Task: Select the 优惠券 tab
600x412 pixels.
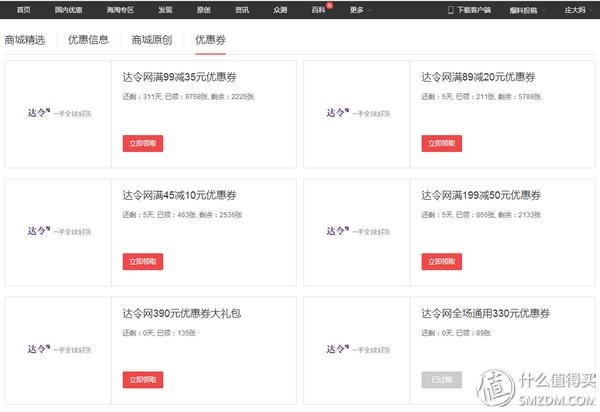Action: pyautogui.click(x=210, y=40)
